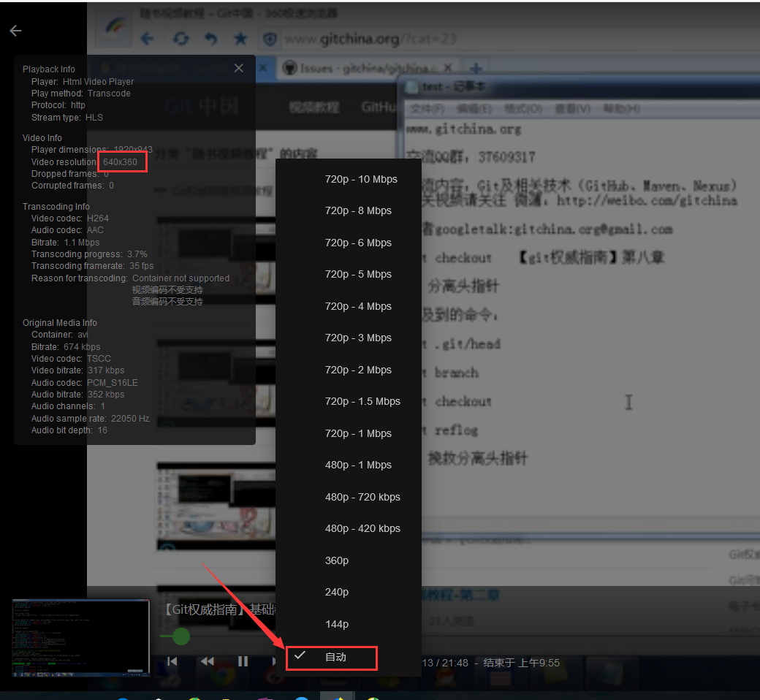
Task: Click 'Corrupted frames: 0' line
Action: pos(72,186)
